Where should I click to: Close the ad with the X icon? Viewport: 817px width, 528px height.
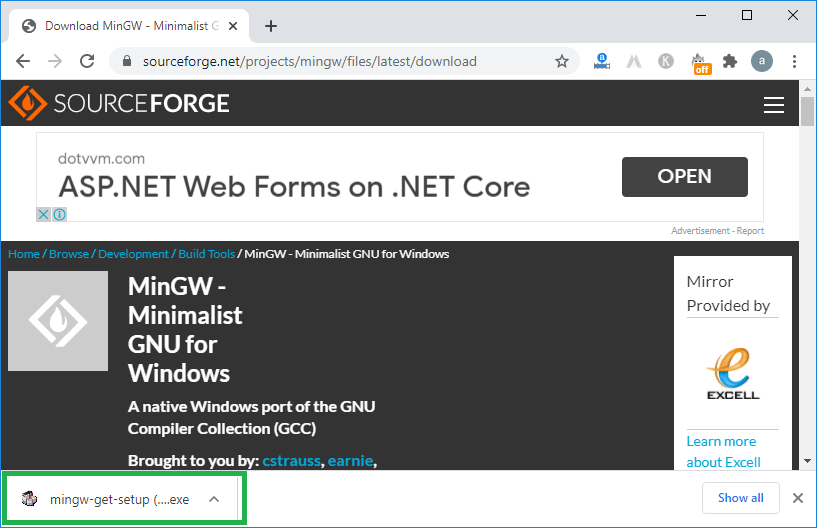[43, 214]
